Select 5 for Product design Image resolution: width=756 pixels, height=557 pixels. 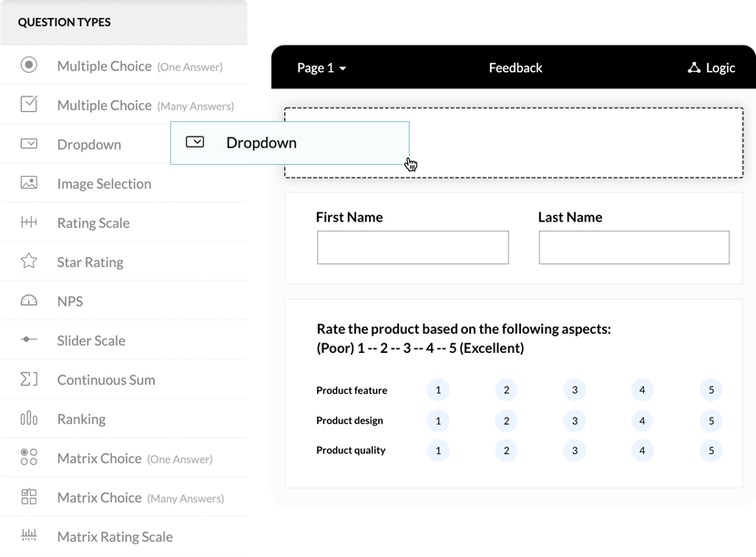coord(711,420)
